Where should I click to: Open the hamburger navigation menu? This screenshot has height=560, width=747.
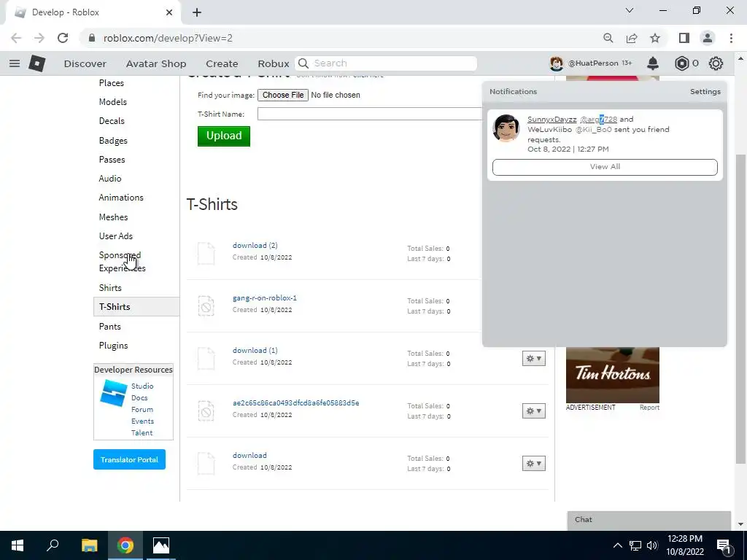(x=15, y=63)
